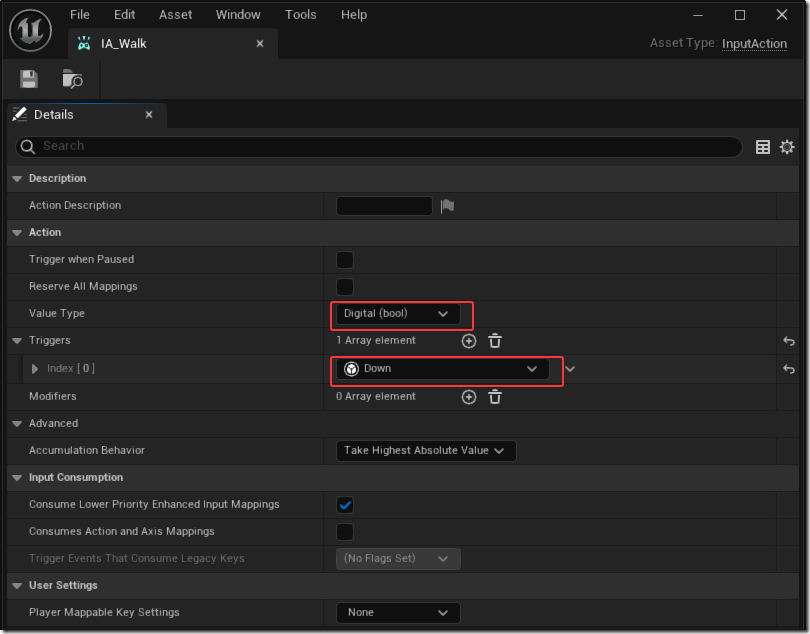Open the Edit menu

coord(124,14)
